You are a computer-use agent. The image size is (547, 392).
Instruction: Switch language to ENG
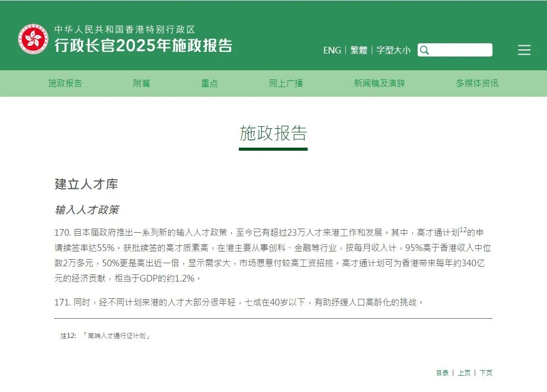(x=332, y=50)
